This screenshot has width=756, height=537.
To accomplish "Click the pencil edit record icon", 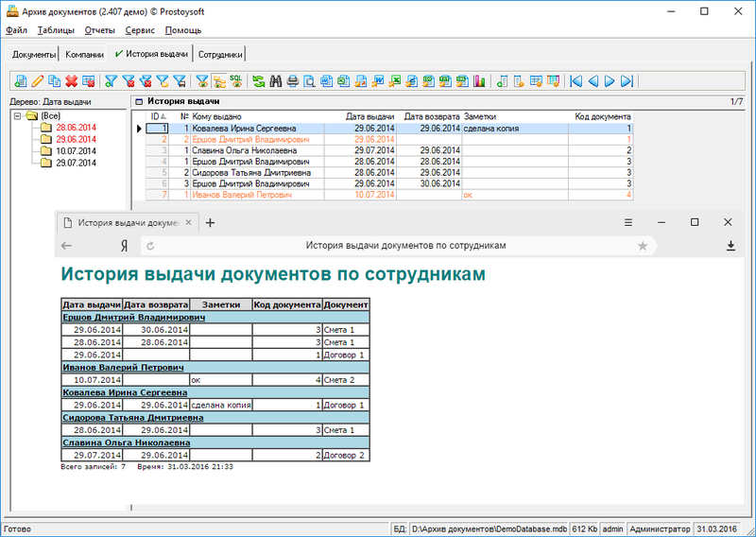I will [x=38, y=81].
